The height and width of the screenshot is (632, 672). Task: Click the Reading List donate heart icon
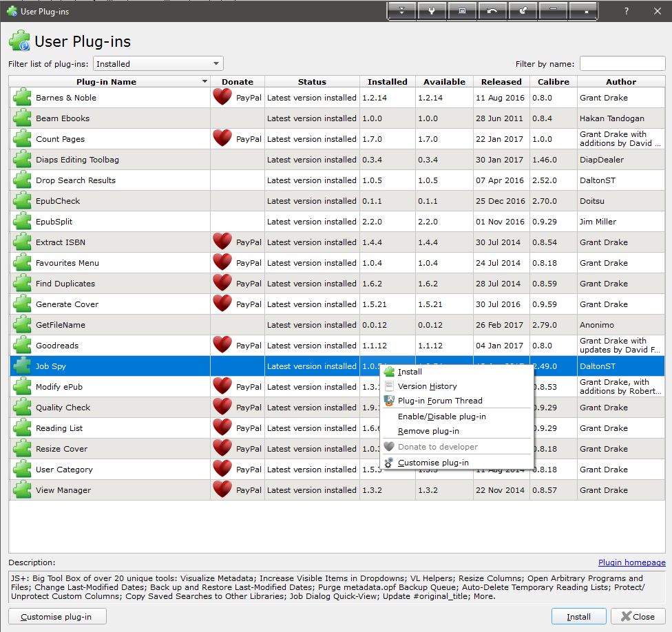(222, 428)
